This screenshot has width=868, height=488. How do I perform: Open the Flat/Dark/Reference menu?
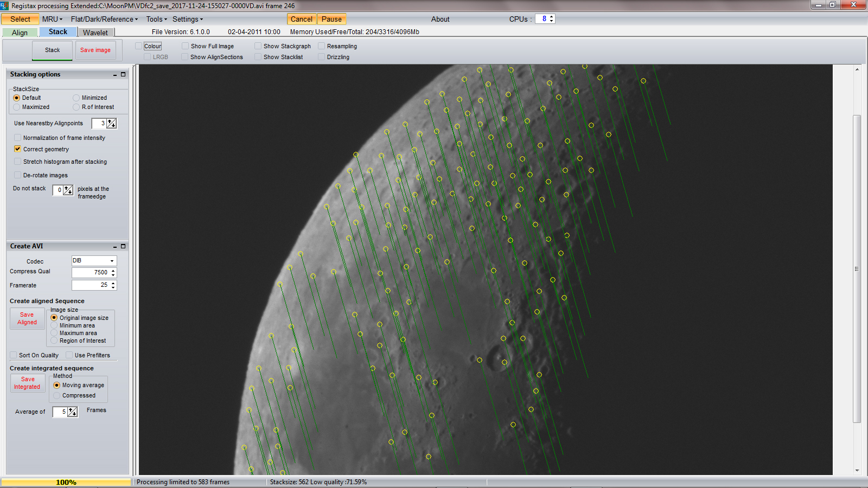pos(104,19)
